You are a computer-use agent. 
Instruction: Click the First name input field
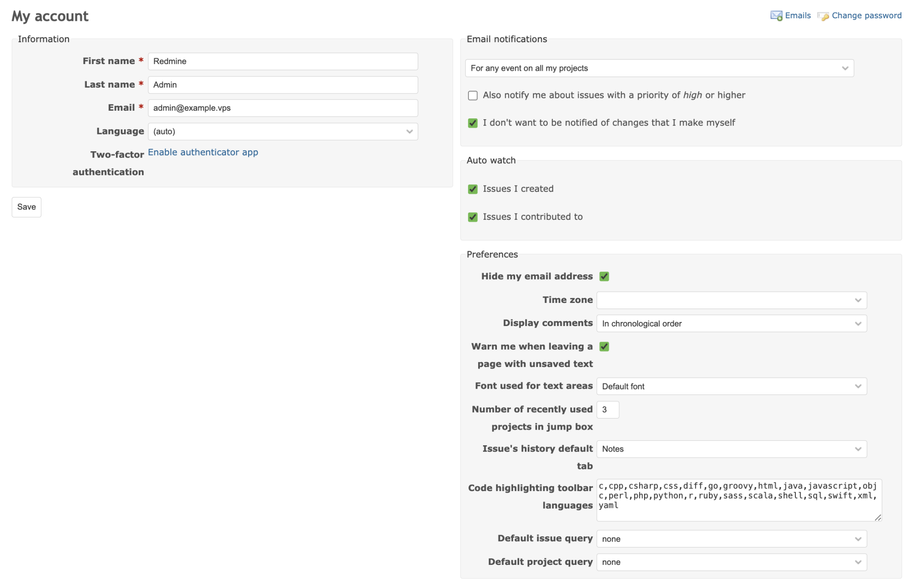[x=283, y=61]
